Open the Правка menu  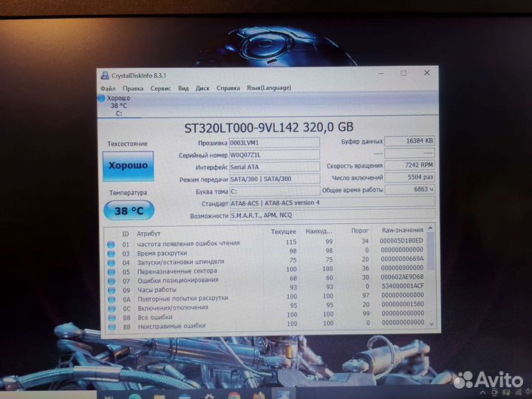133,88
